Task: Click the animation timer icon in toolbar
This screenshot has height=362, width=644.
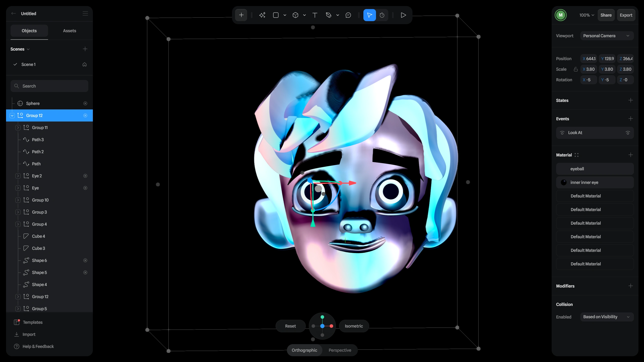Action: click(x=382, y=15)
